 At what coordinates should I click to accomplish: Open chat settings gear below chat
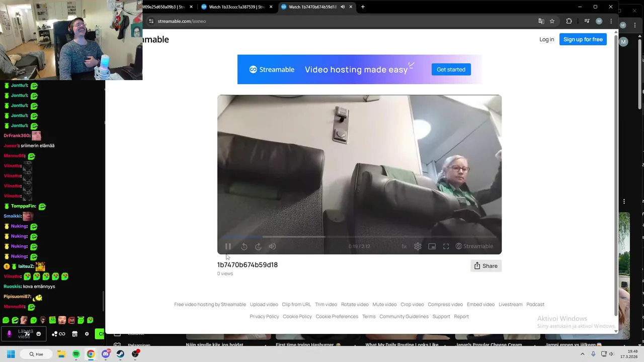(87, 334)
